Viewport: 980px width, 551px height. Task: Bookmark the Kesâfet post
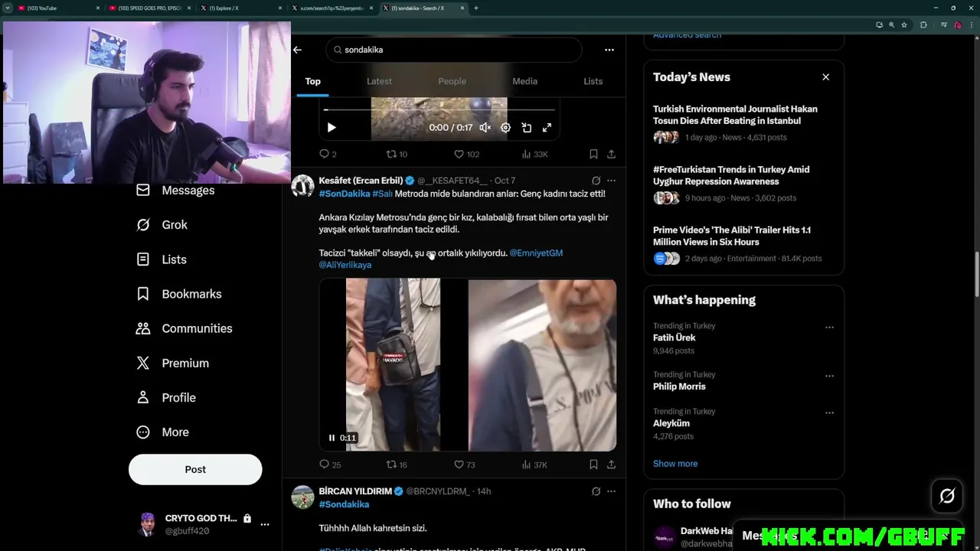click(593, 465)
